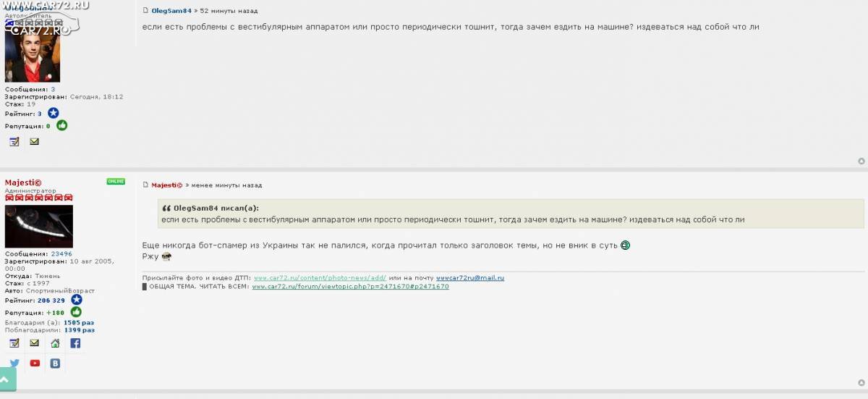The height and width of the screenshot is (399, 868).
Task: Open the car72.ru photo-news add link
Action: tap(320, 278)
